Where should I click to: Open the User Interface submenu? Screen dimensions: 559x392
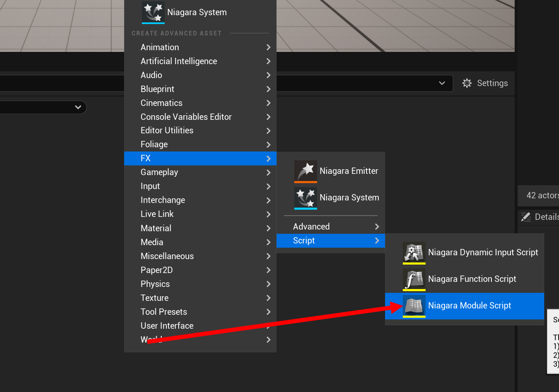201,326
